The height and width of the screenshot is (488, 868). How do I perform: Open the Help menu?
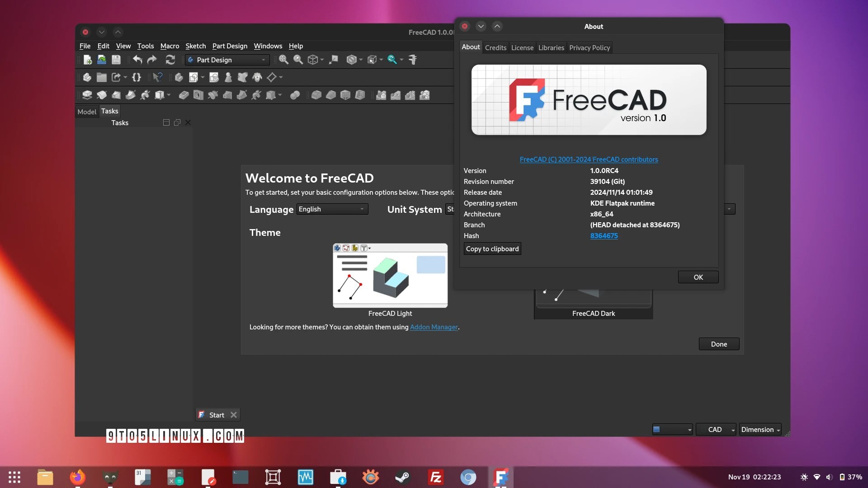296,46
